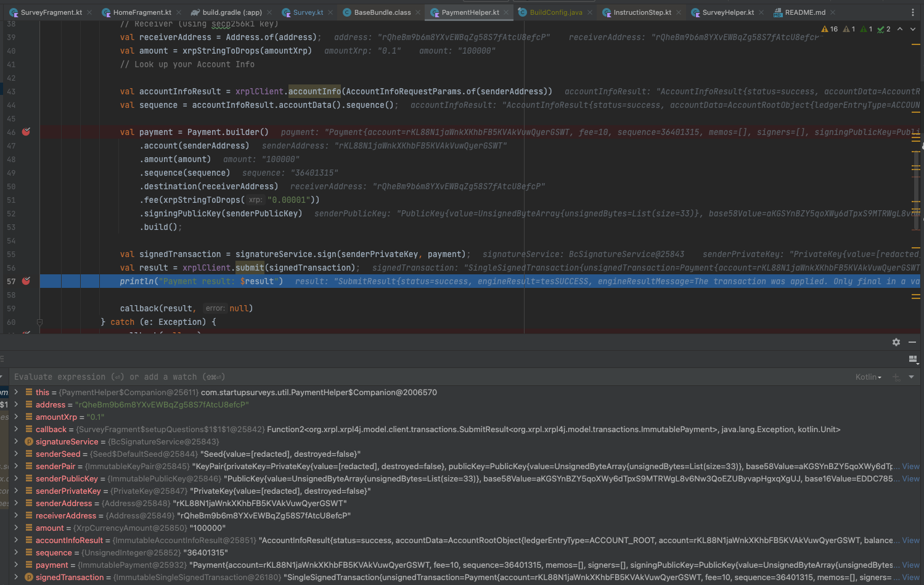Screen dimensions: 924x585
Task: Open the editor tabs overflow menu
Action: (x=913, y=12)
